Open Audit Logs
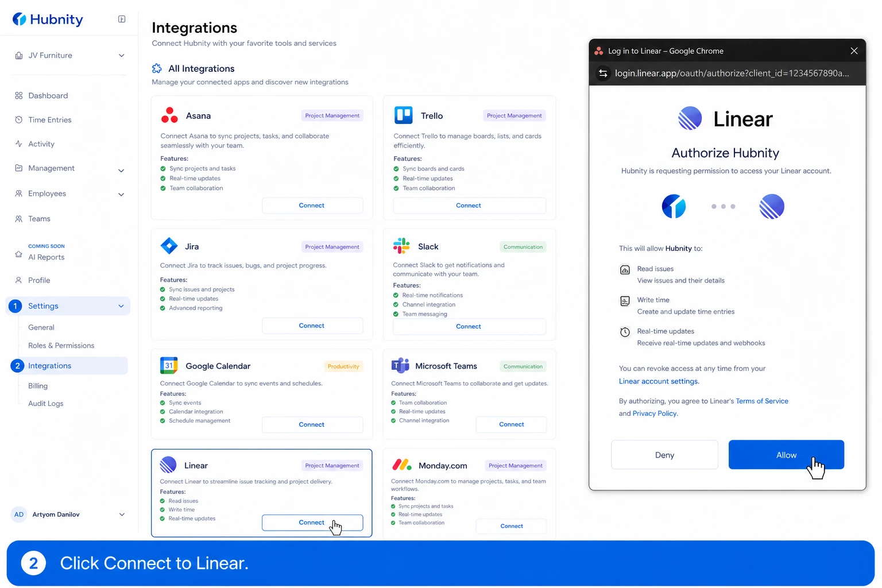The width and height of the screenshot is (882, 588). 46,403
